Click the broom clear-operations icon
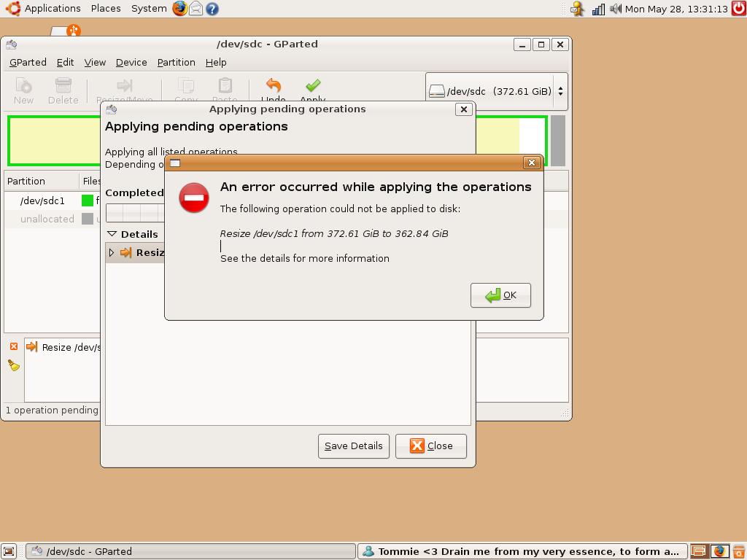 click(x=14, y=365)
